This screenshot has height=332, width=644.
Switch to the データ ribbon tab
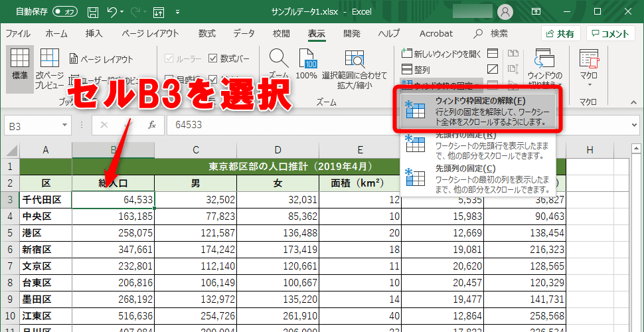244,33
